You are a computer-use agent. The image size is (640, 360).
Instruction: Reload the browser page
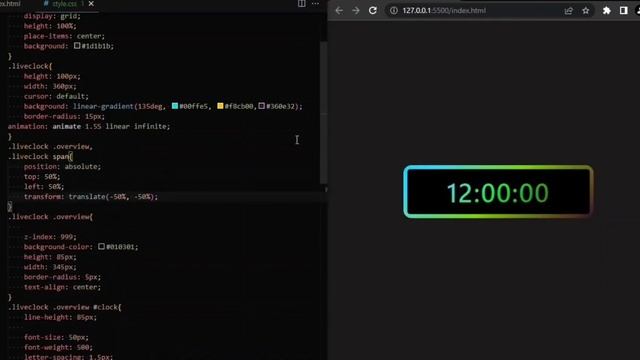pos(373,11)
